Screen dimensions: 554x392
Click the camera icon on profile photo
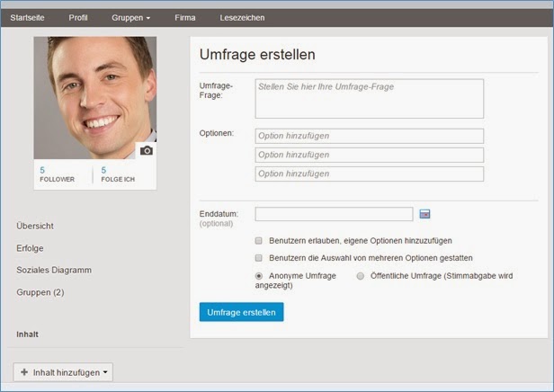tap(147, 150)
